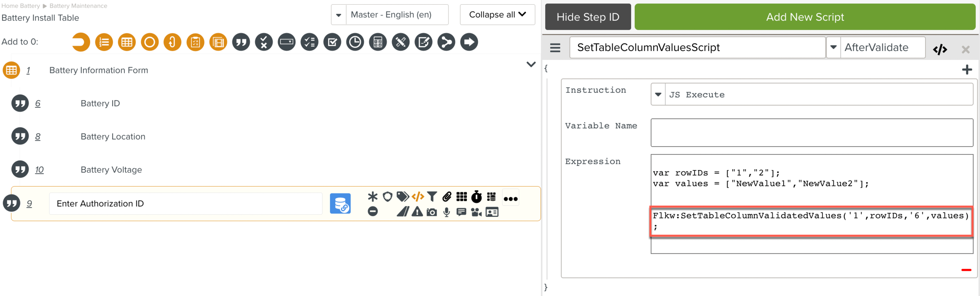Click the stopwatch timer icon on step 9
This screenshot has height=296, width=980.
click(476, 196)
